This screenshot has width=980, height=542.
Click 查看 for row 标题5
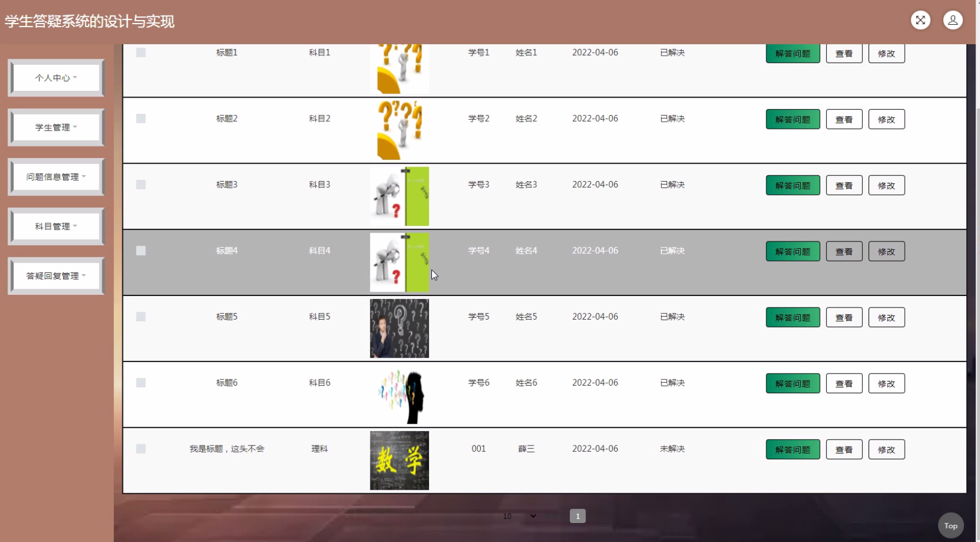tap(844, 317)
